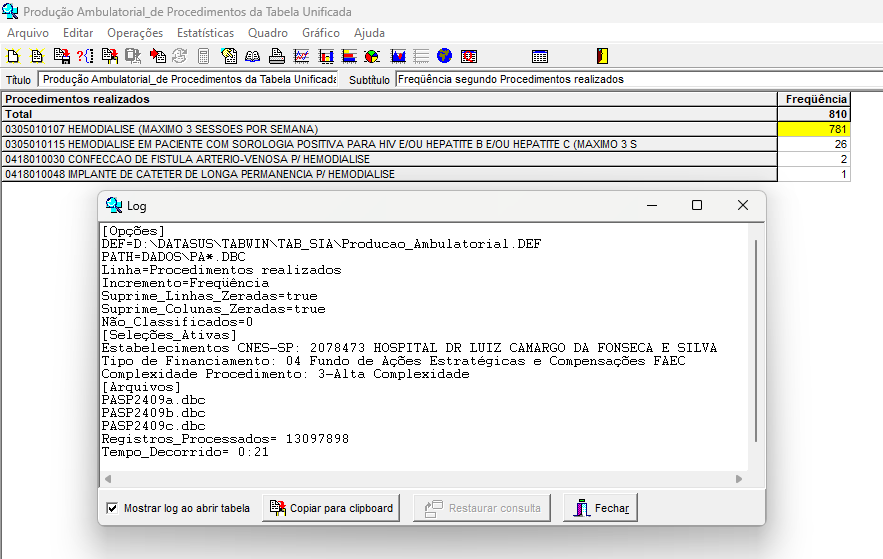The height and width of the screenshot is (559, 883).
Task: Click the grayed horizontal lines icon
Action: click(x=421, y=56)
